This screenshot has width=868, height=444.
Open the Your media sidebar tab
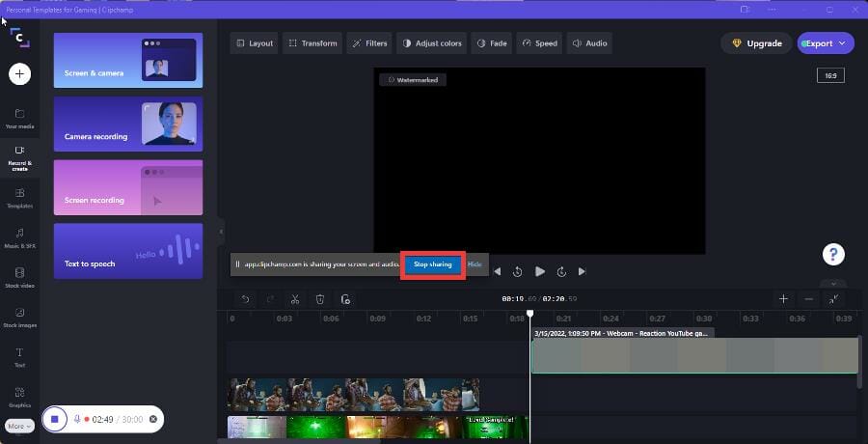point(19,119)
